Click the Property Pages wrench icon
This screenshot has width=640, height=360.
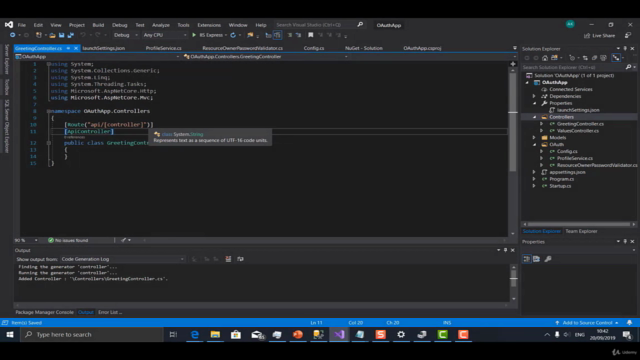click(x=548, y=259)
